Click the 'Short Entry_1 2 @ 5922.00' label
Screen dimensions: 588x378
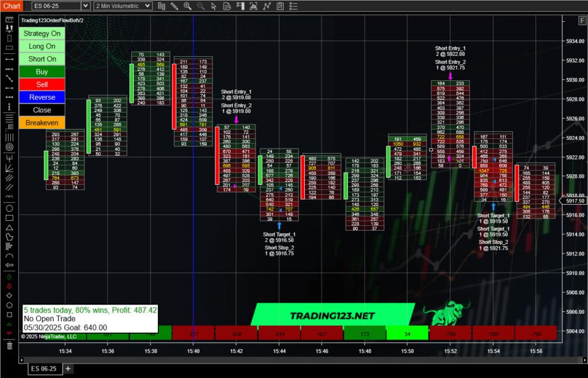(x=450, y=51)
